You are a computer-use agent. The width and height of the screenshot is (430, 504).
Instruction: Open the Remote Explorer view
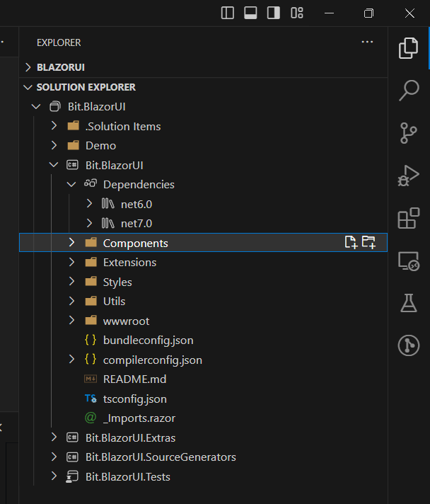(x=409, y=261)
